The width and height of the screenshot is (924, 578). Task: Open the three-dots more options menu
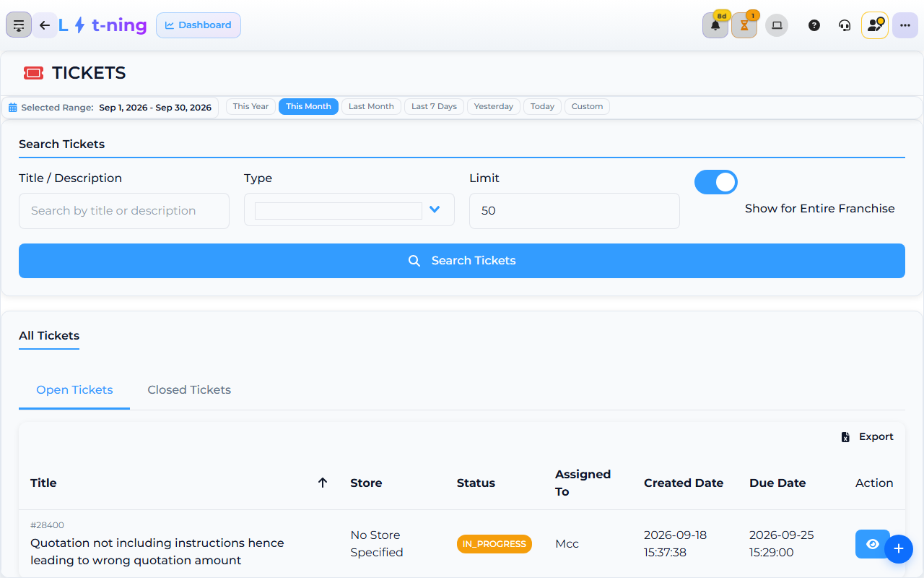pyautogui.click(x=905, y=25)
